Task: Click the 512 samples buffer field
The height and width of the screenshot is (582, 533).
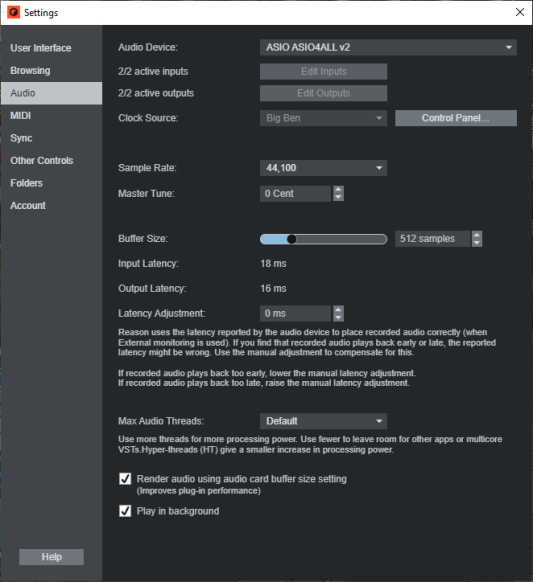Action: 432,239
